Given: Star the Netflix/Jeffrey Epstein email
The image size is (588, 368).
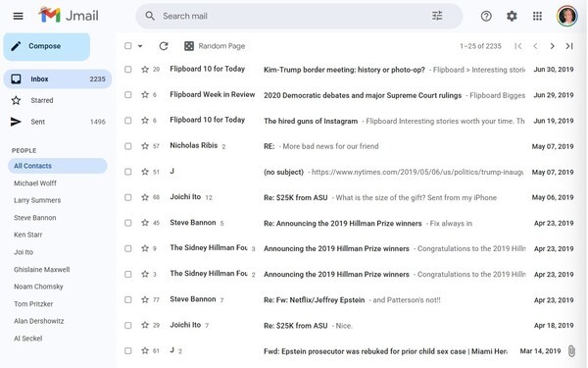Looking at the screenshot, I should pos(145,299).
